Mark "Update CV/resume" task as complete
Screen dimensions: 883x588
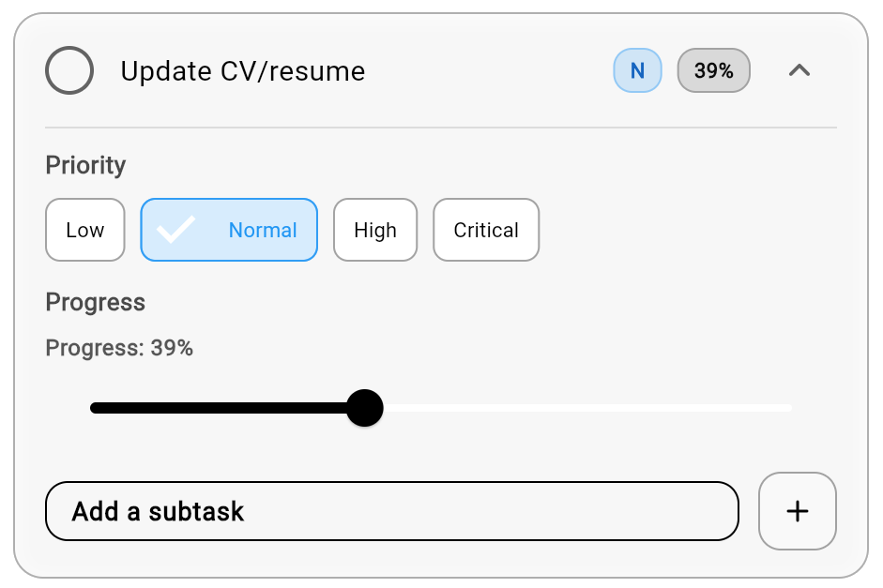69,71
